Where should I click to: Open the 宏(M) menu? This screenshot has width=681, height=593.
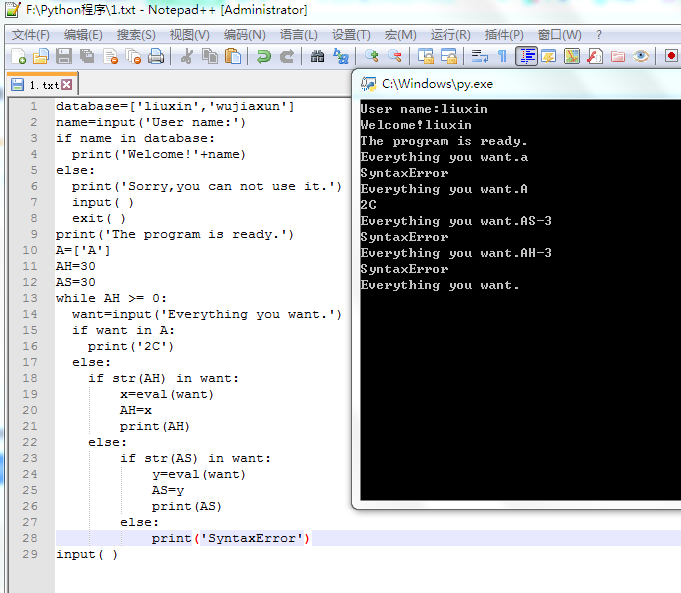400,35
